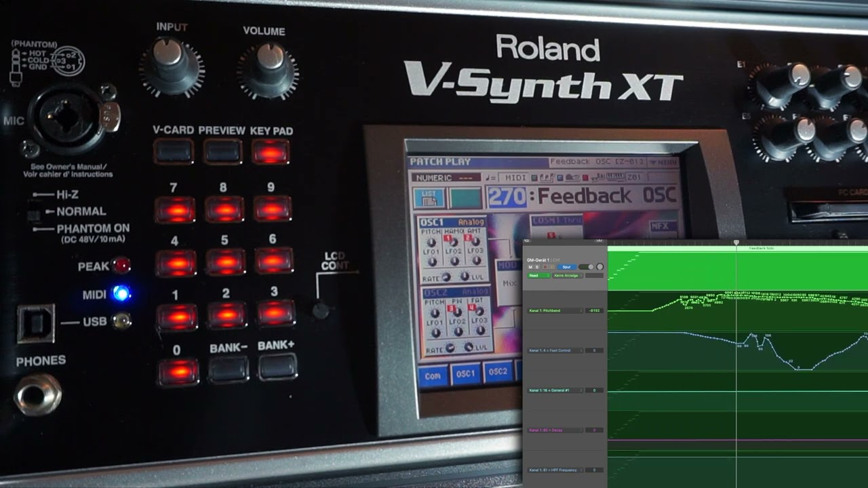Viewport: 868px width, 488px height.
Task: Adjust the OSC2 PW knob
Action: pos(458,312)
